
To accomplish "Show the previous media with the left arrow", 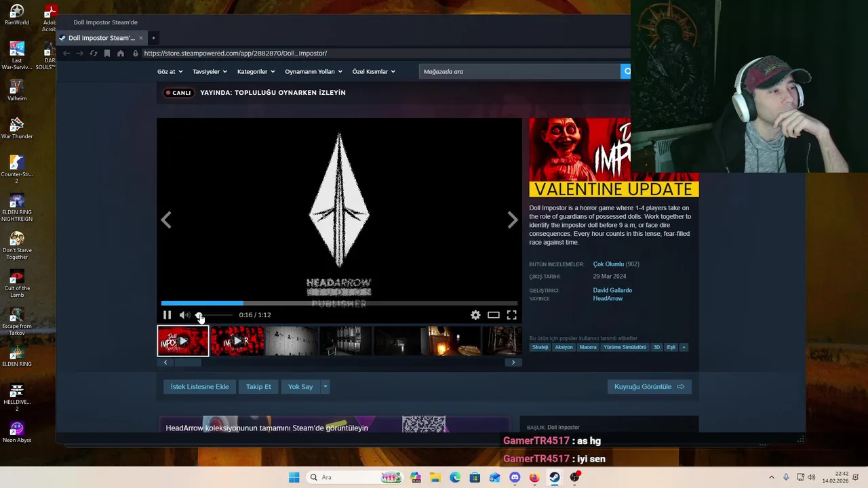I will pyautogui.click(x=166, y=220).
